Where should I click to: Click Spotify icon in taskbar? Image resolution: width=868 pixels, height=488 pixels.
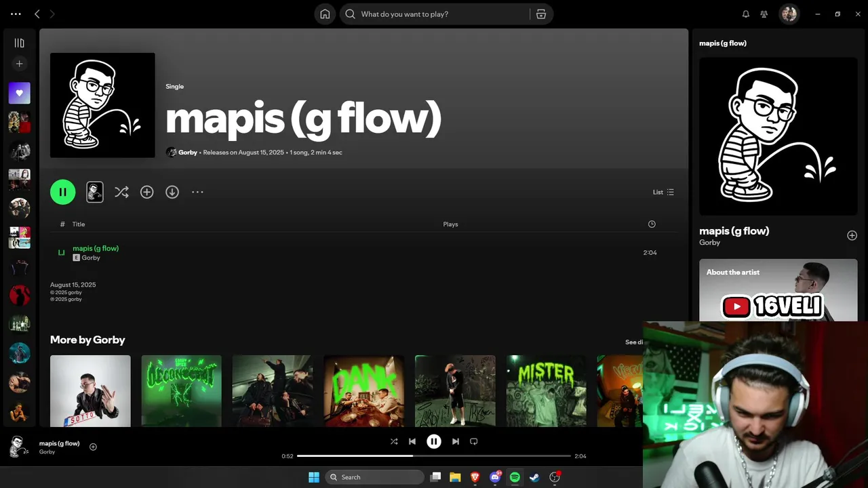pyautogui.click(x=515, y=477)
